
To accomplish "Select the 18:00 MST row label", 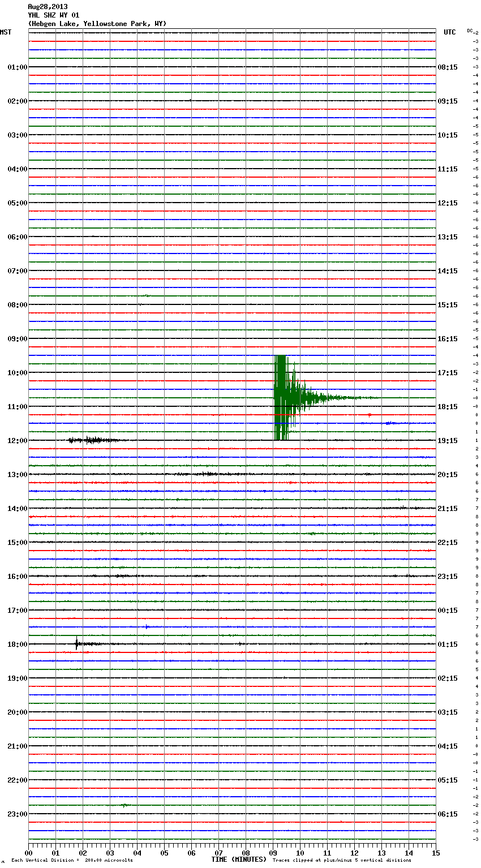I will [17, 644].
